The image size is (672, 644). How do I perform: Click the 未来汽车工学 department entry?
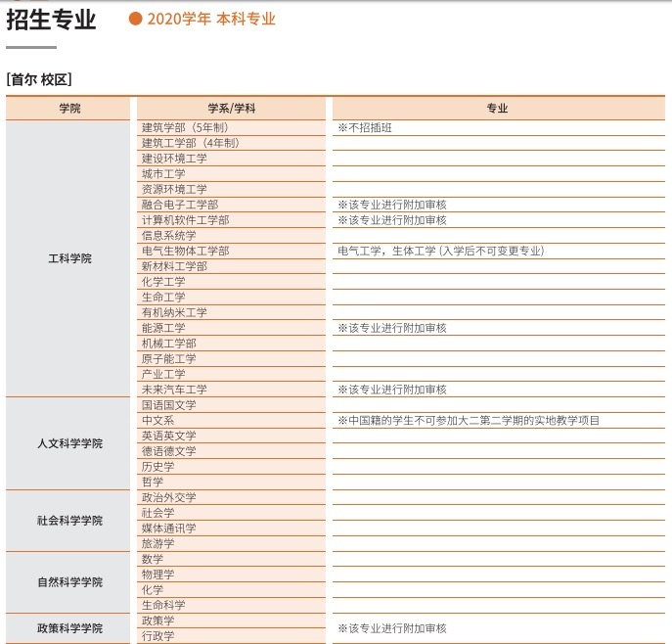(x=174, y=390)
